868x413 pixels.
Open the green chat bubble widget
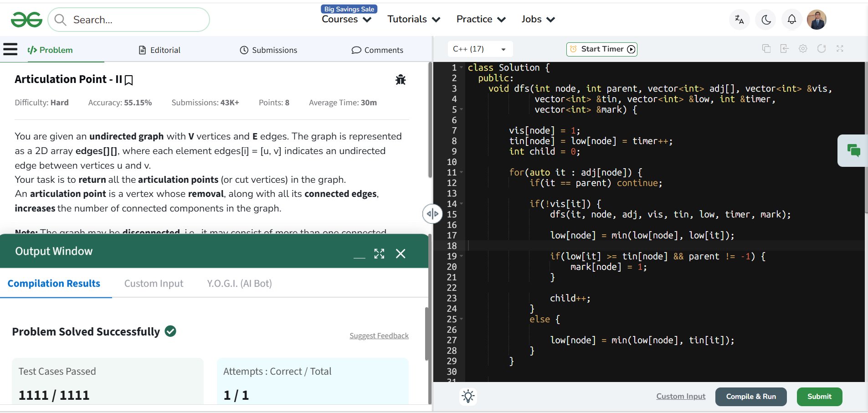853,150
